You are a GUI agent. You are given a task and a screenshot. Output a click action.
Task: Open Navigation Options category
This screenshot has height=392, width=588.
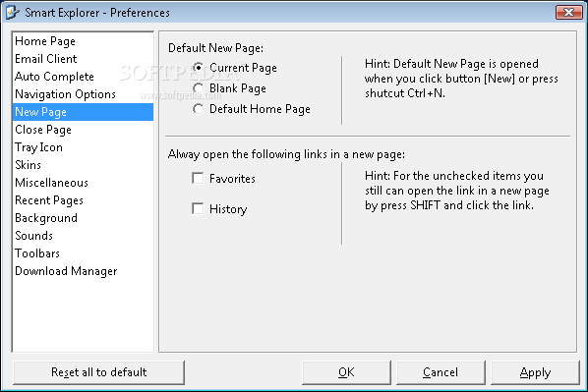pos(83,94)
